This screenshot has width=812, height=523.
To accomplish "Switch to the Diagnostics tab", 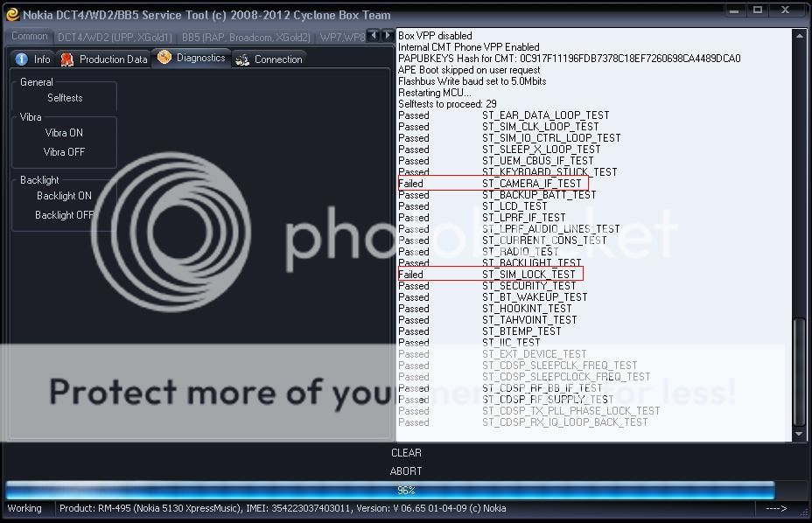I will point(192,58).
